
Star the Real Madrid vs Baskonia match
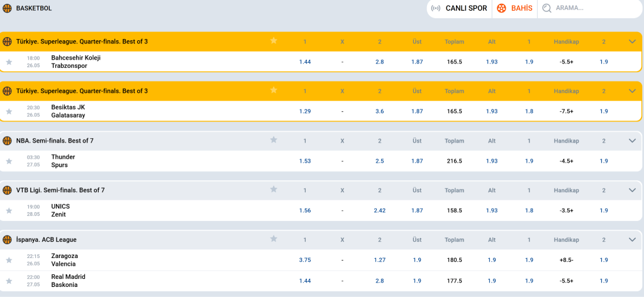(9, 281)
